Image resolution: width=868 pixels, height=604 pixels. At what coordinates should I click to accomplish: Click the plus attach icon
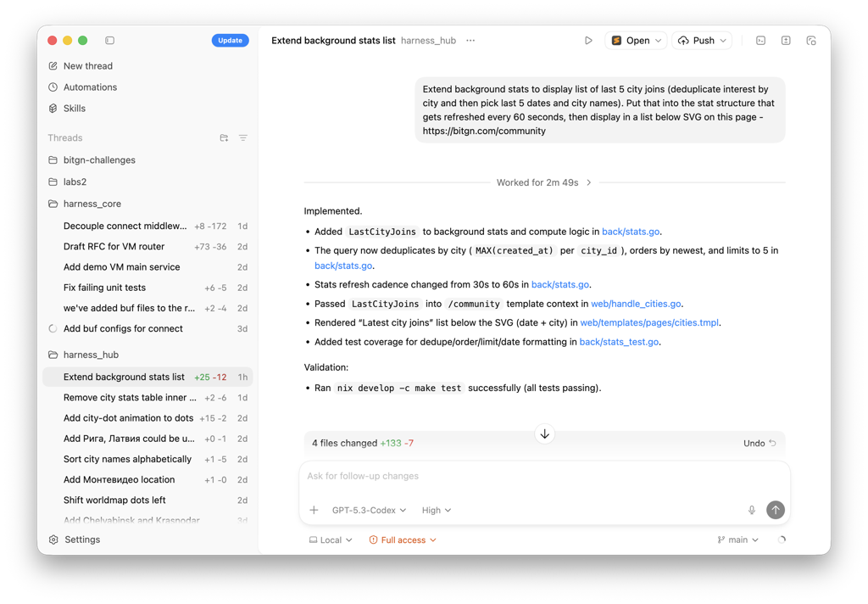click(314, 510)
